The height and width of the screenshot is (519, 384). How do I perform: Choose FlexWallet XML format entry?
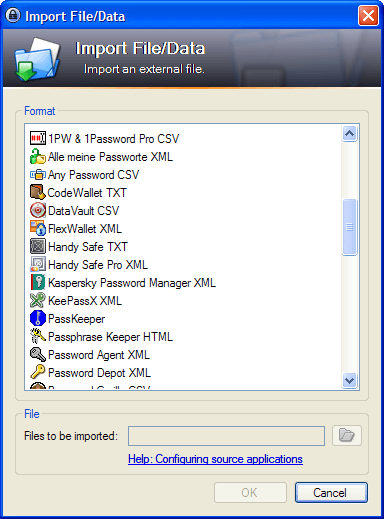click(85, 229)
